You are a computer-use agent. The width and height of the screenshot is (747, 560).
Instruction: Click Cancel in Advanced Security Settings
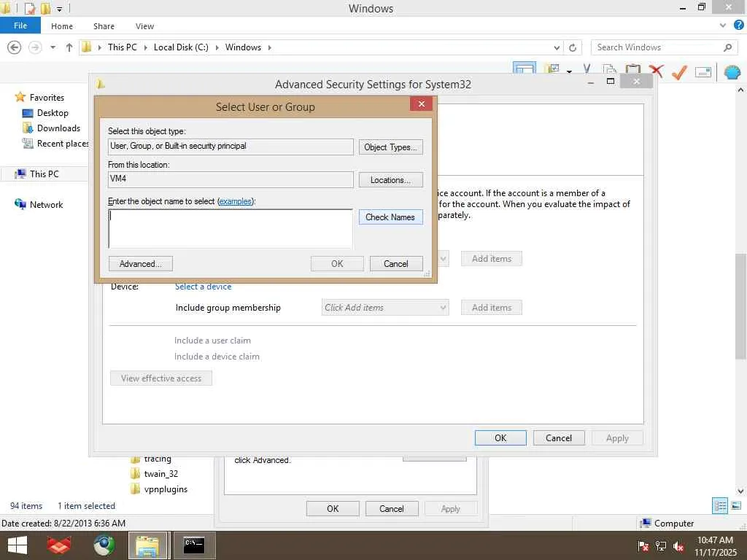(x=558, y=438)
